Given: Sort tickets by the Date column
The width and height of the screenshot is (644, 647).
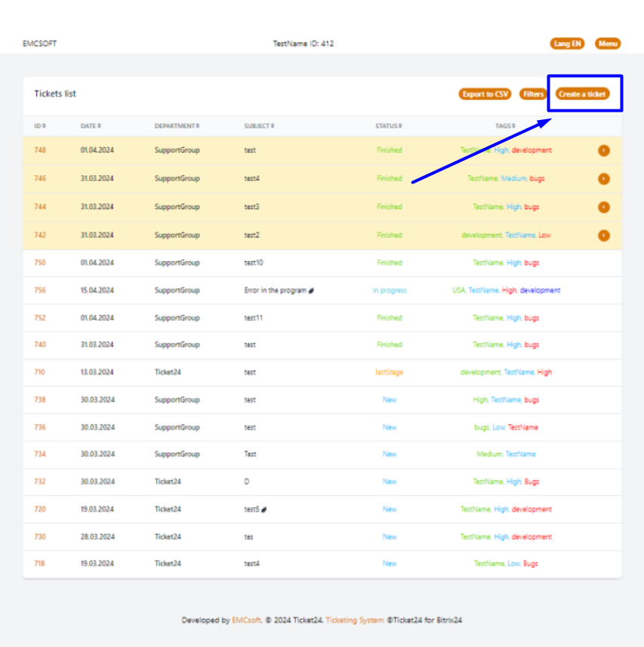Looking at the screenshot, I should click(91, 126).
